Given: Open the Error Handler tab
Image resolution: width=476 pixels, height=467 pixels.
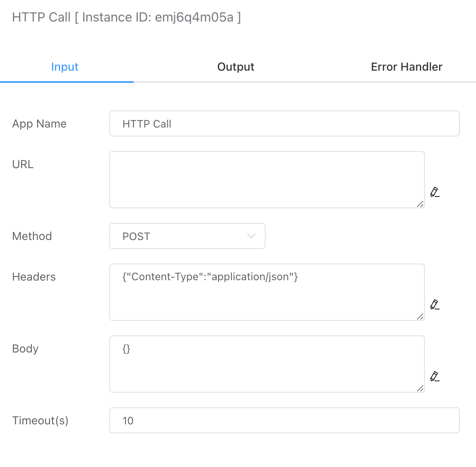Looking at the screenshot, I should (407, 67).
